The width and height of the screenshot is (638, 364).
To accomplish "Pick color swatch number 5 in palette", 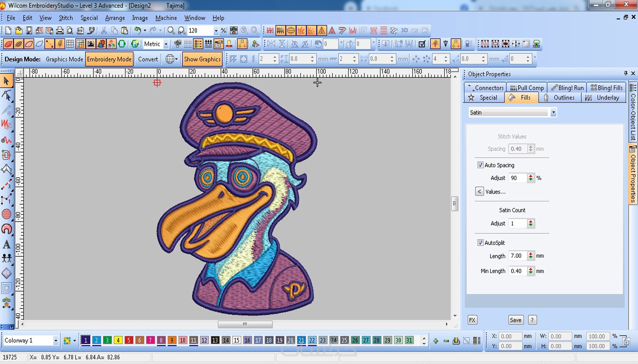I will coord(129,340).
